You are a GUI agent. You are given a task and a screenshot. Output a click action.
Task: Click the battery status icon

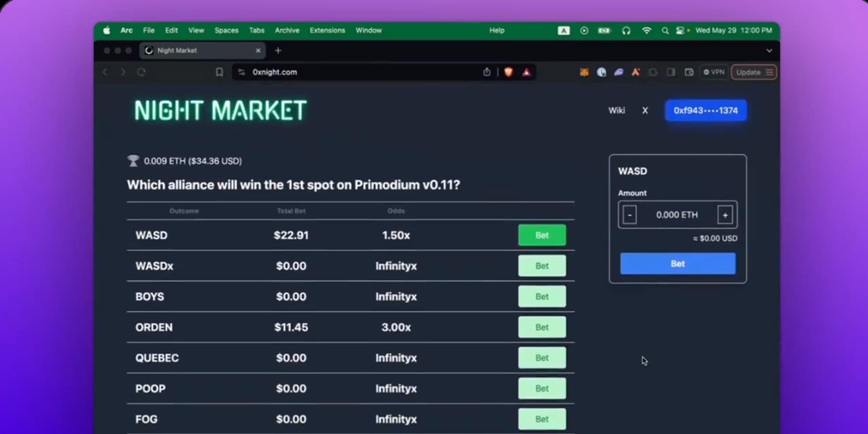604,30
